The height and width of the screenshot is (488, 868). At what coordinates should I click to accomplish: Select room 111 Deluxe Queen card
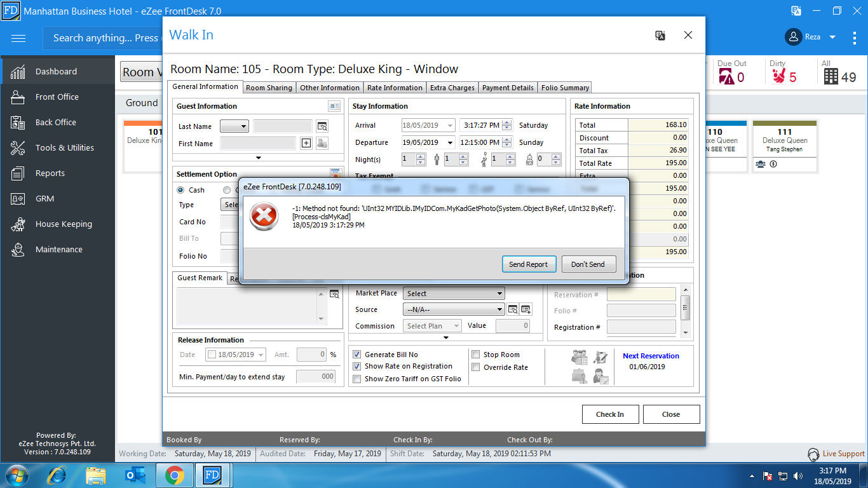pyautogui.click(x=785, y=145)
